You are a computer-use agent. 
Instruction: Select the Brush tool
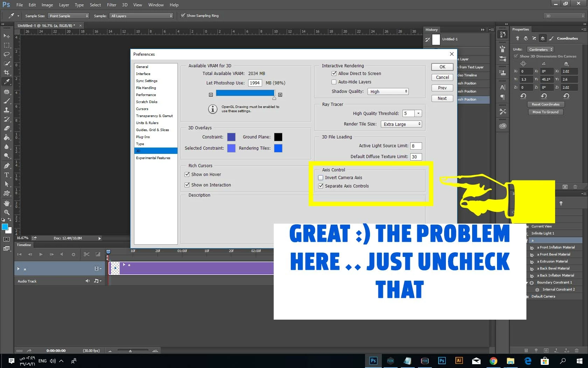click(x=7, y=101)
